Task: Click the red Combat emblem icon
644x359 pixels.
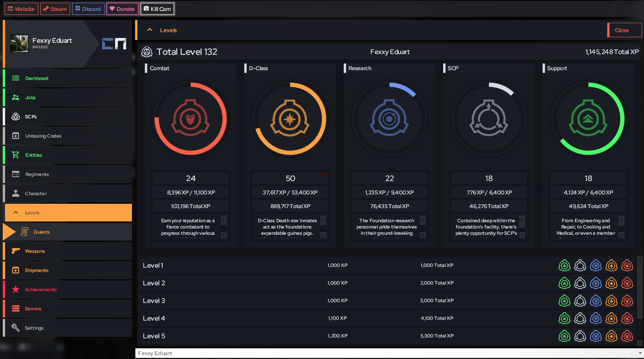Action: pos(191,118)
